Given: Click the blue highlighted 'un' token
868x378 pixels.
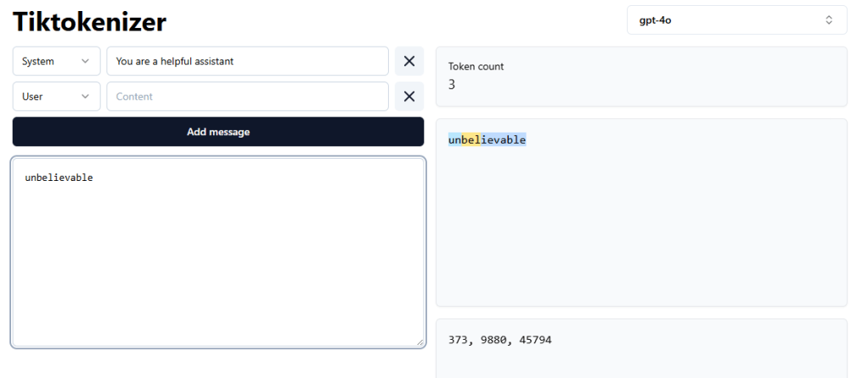Looking at the screenshot, I should [454, 140].
